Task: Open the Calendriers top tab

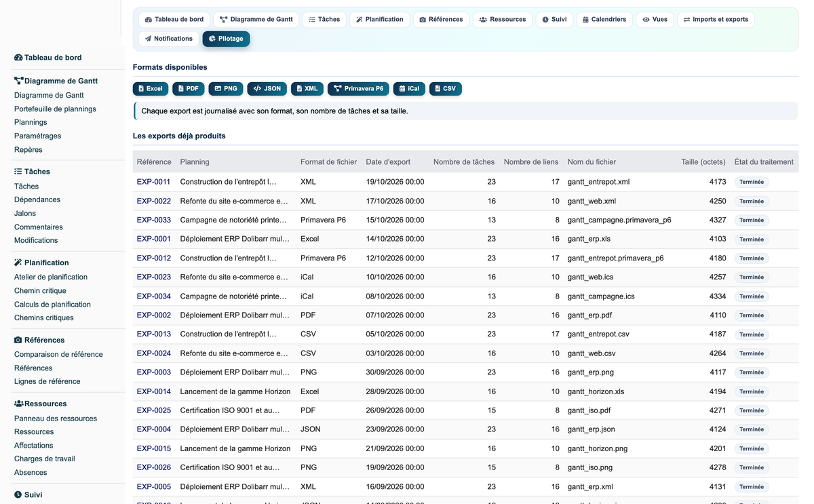Action: tap(605, 20)
